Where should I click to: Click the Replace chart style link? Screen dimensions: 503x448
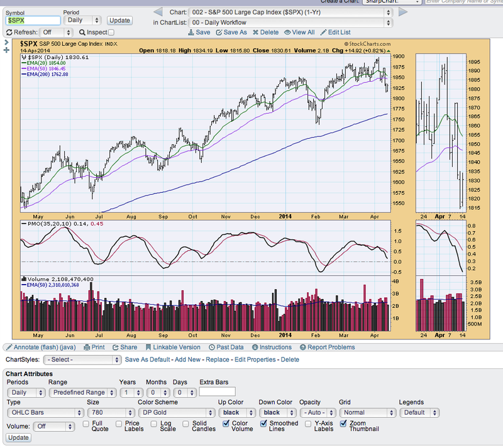[218, 360]
